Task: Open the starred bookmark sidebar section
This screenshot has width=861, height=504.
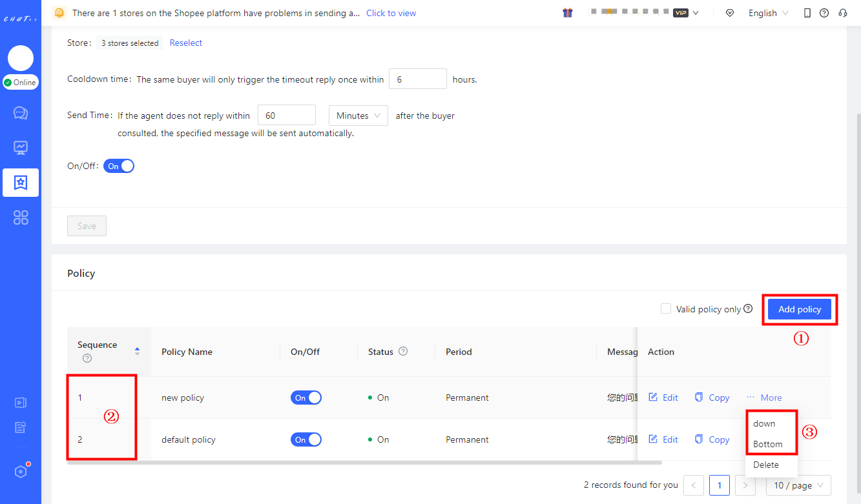Action: pos(21,183)
